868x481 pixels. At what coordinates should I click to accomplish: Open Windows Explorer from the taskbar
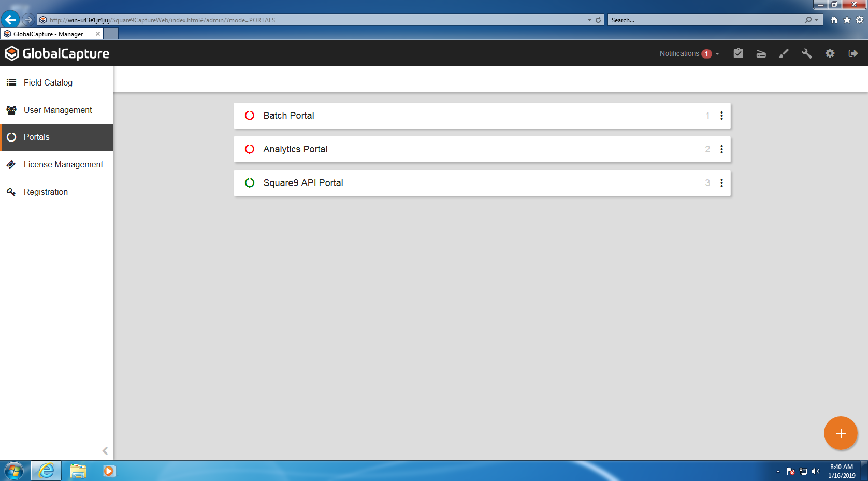tap(78, 471)
